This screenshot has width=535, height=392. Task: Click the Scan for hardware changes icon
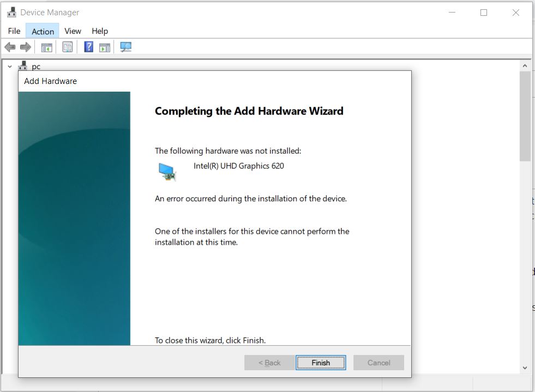coord(125,47)
